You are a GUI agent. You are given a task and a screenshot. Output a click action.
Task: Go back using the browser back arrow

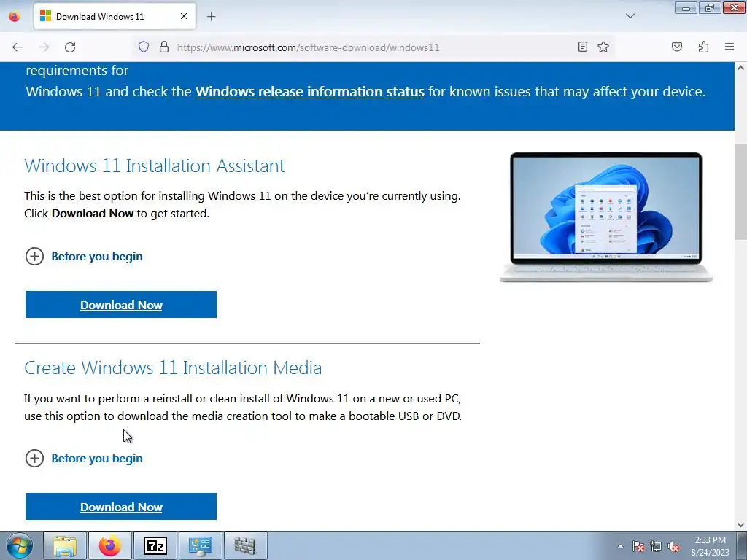(18, 47)
